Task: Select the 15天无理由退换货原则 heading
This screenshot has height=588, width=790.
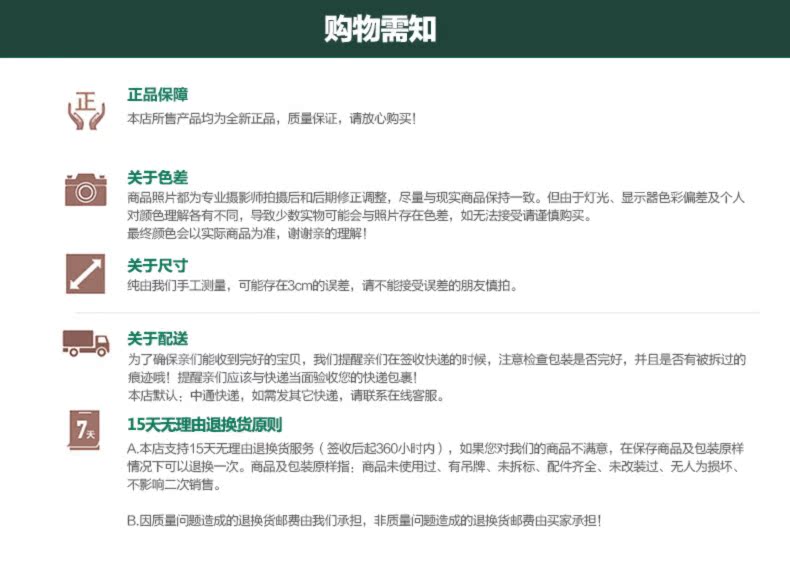Action: tap(205, 425)
